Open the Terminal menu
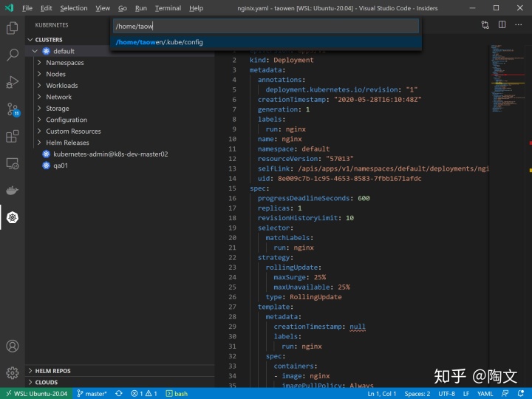 168,8
